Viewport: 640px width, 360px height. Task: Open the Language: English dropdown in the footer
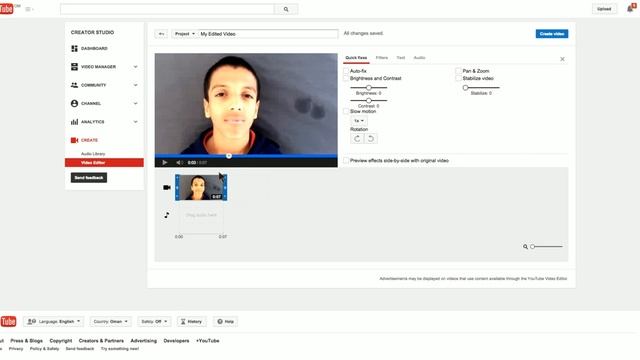(53, 322)
